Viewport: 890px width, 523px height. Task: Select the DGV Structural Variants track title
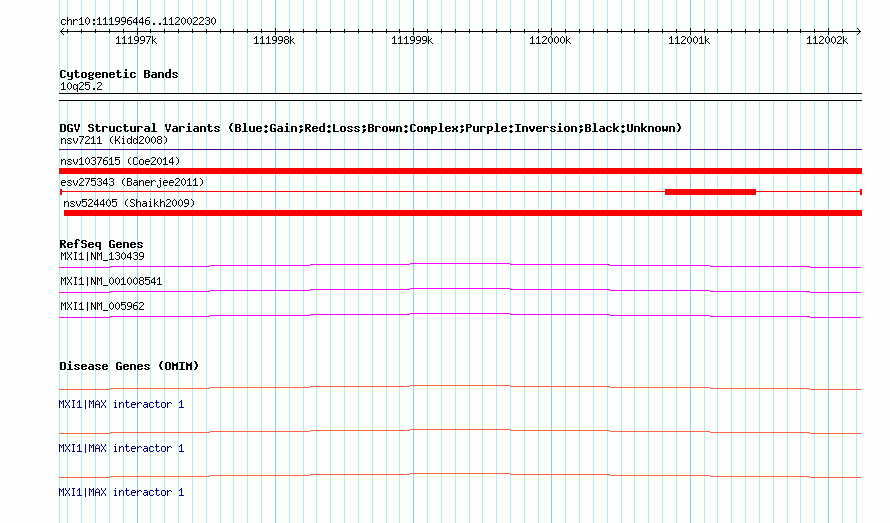[x=370, y=128]
